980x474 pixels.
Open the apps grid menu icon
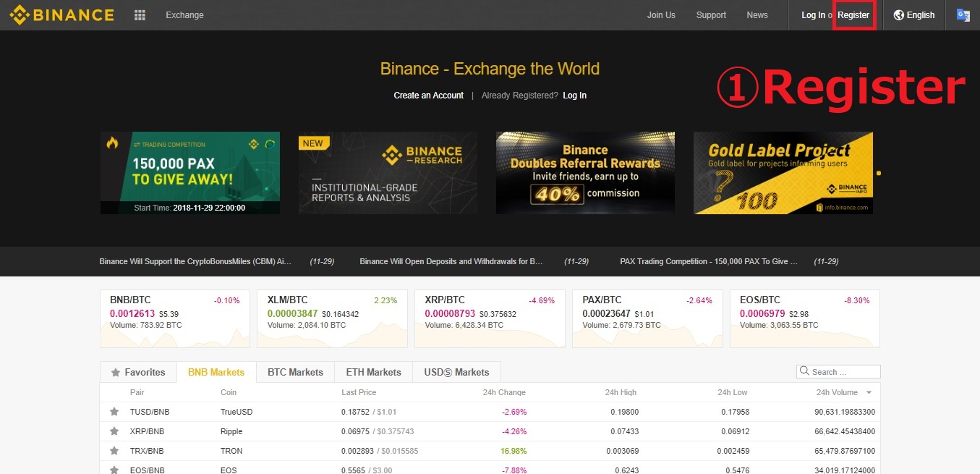point(140,15)
